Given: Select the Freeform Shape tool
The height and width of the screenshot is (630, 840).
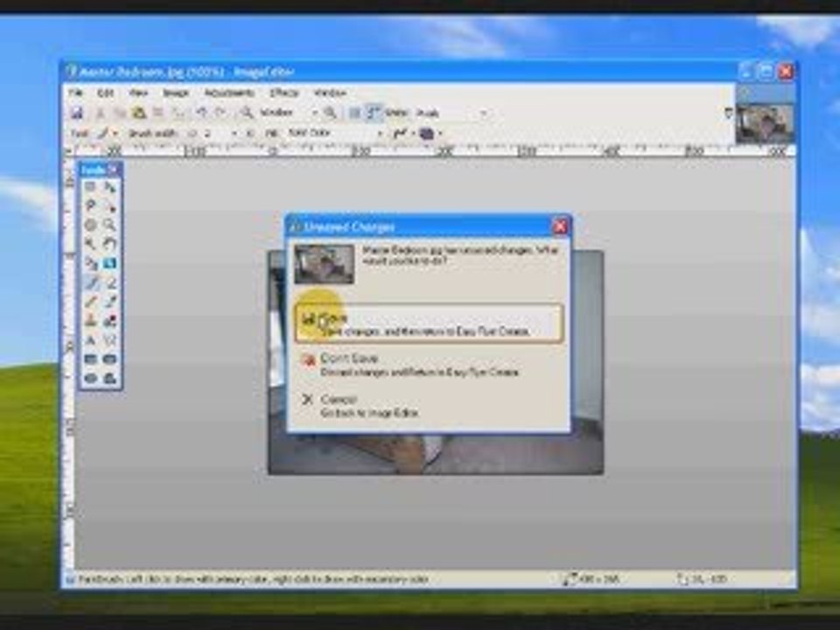Looking at the screenshot, I should [110, 379].
